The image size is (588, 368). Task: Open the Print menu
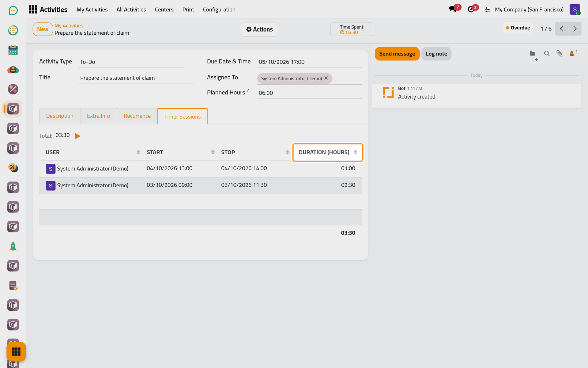click(188, 10)
